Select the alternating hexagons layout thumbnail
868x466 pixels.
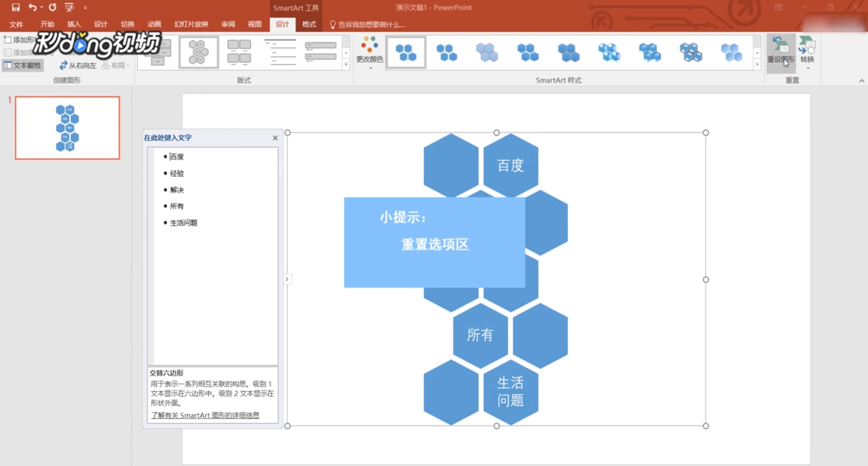click(x=198, y=52)
